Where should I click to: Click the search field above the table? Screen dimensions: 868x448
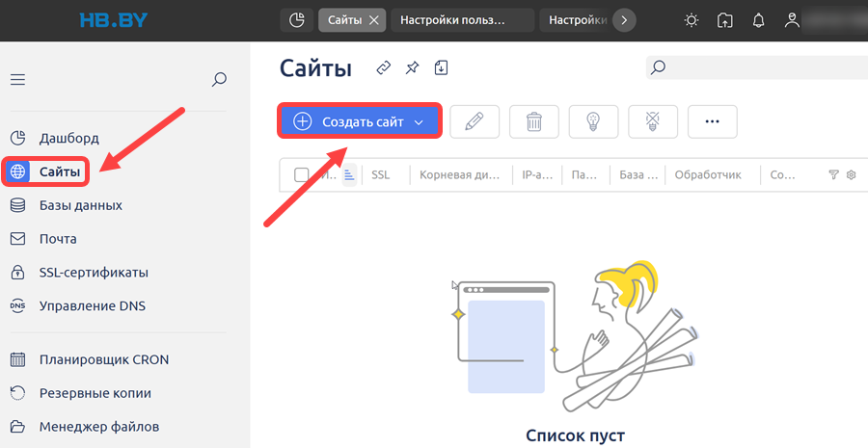757,67
